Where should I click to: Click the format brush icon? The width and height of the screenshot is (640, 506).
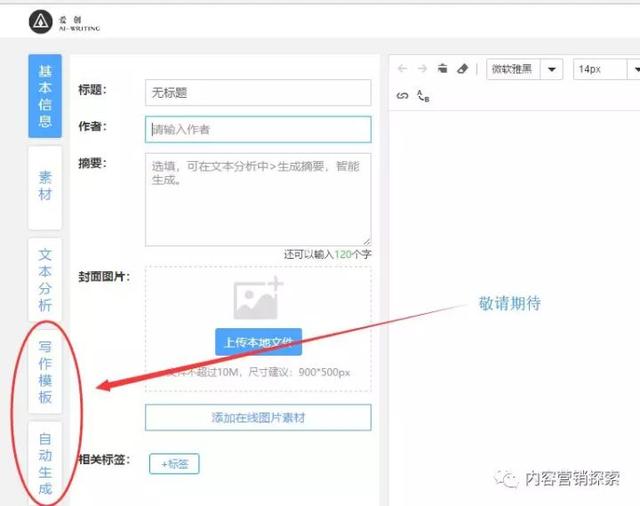pyautogui.click(x=442, y=69)
